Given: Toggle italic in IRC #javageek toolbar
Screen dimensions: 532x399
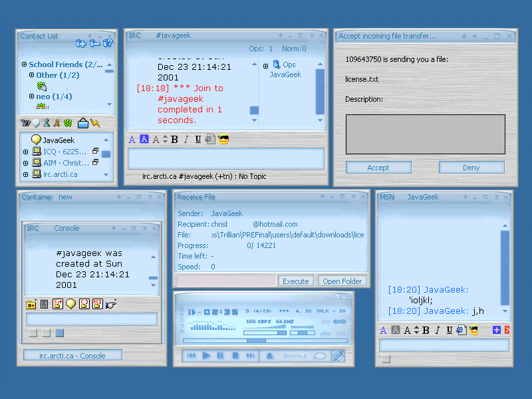Looking at the screenshot, I should [186, 140].
